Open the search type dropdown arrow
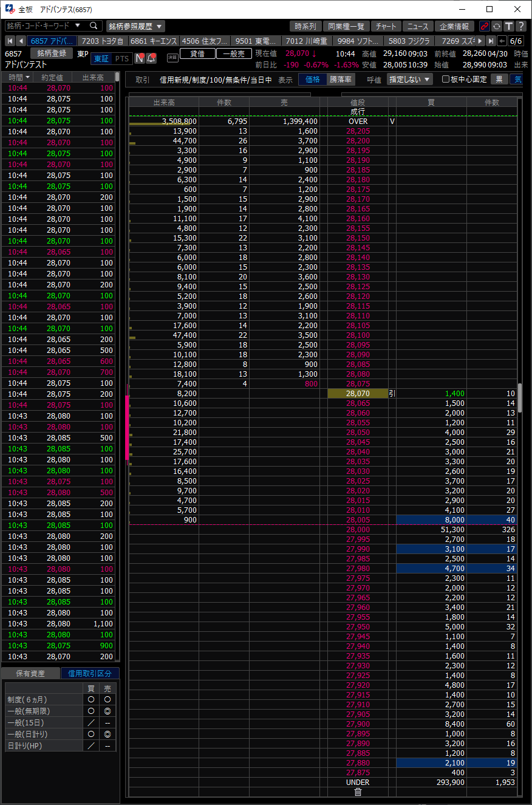Viewport: 532px width, 805px height. pyautogui.click(x=77, y=26)
